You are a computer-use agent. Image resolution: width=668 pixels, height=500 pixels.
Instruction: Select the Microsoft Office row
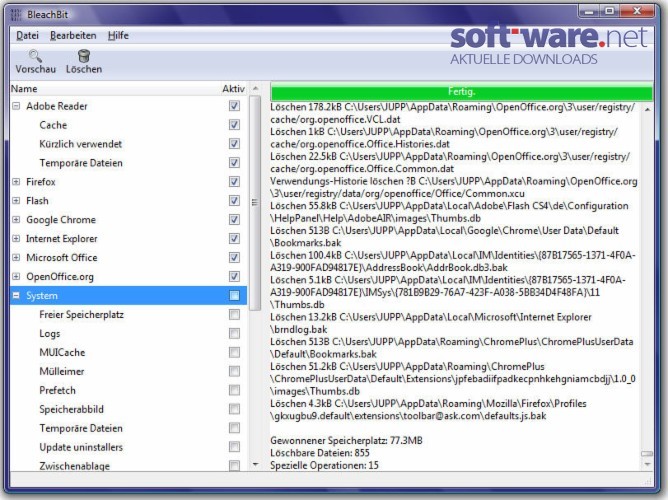pos(128,258)
